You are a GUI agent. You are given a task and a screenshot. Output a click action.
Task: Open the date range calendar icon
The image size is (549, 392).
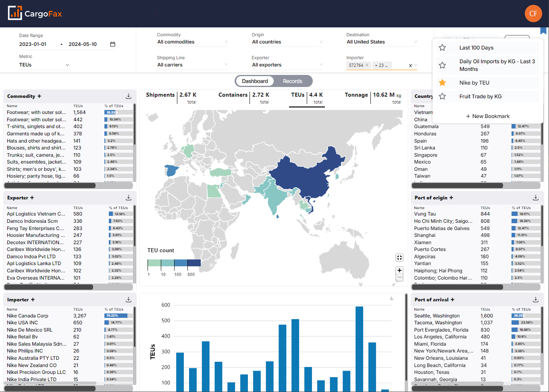112,44
